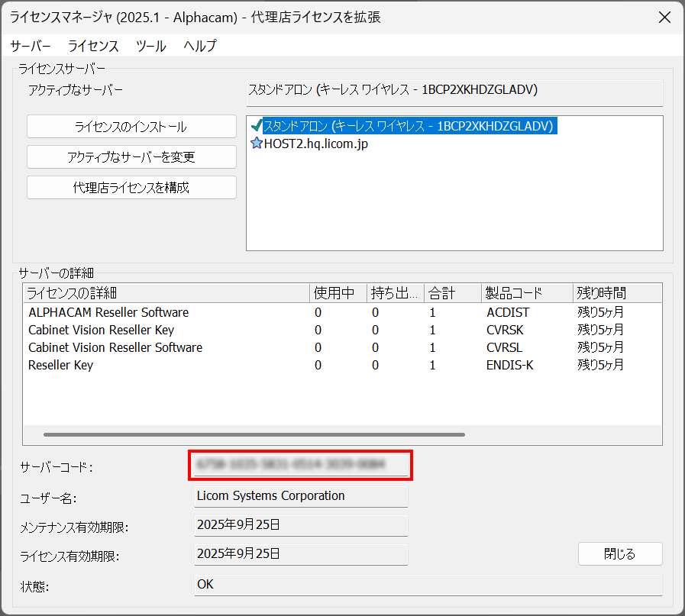Sort by ライセンスの詳細 column header
Viewport: 685px width, 616px height.
click(x=166, y=293)
